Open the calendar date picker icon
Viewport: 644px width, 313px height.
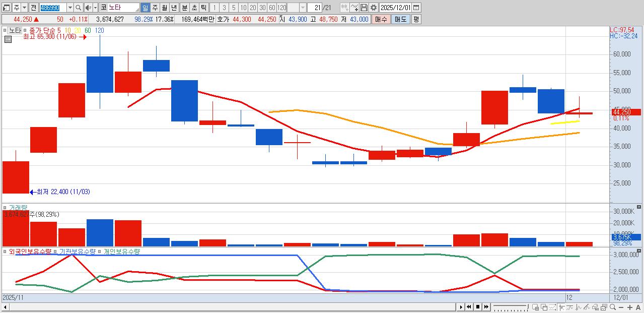416,8
